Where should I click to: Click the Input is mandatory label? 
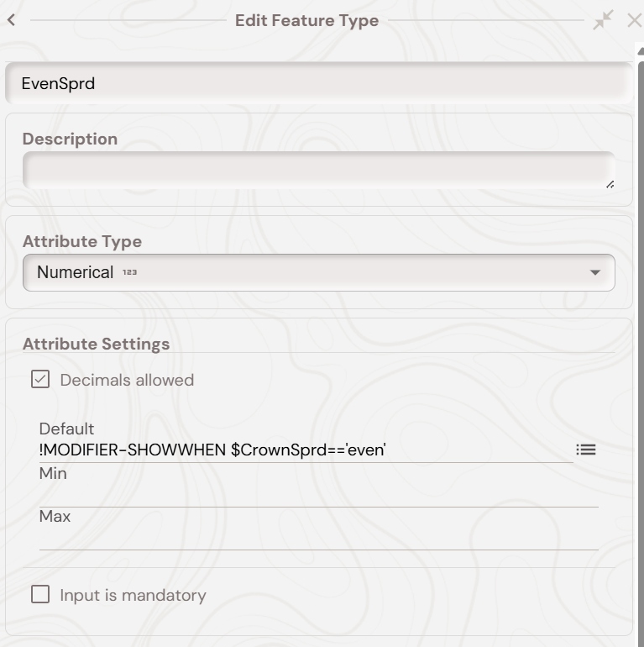click(133, 595)
